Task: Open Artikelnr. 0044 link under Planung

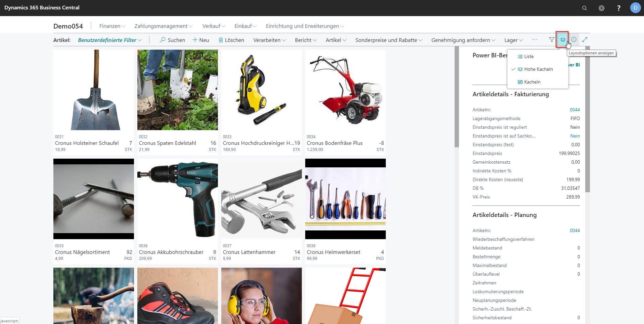Action: (x=574, y=230)
